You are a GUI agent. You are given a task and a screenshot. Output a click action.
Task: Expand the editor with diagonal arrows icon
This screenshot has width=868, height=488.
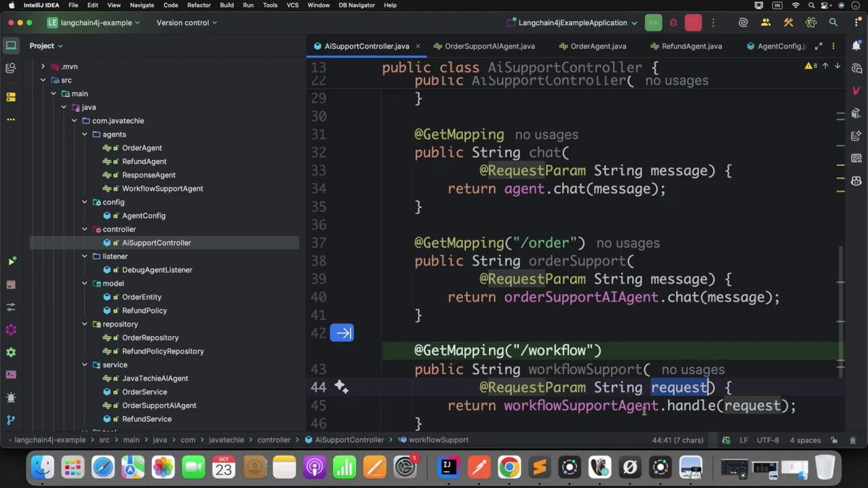coord(818,46)
